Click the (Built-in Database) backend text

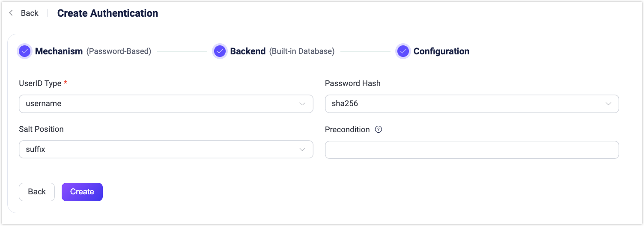point(302,51)
